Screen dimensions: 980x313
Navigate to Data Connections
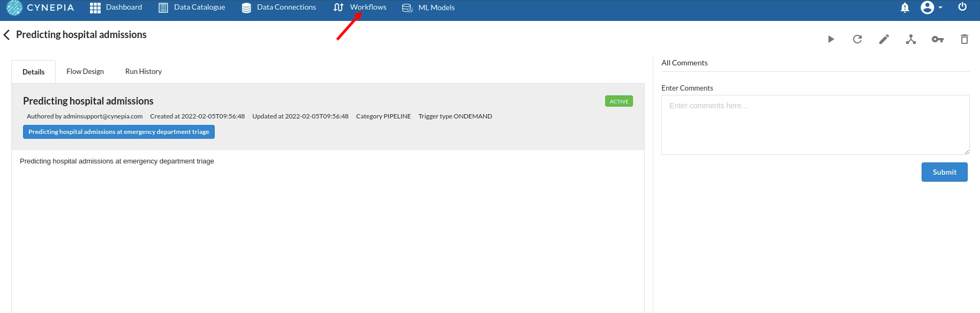279,8
